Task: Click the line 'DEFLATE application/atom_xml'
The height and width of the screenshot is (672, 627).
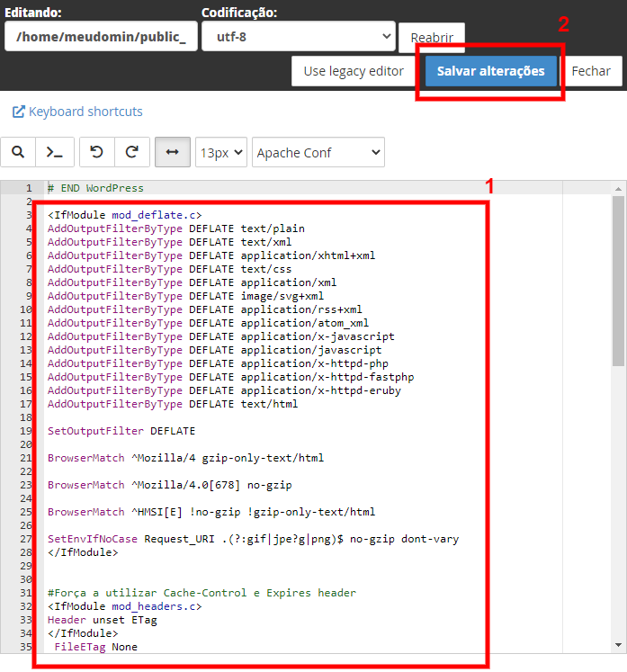Action: (x=209, y=323)
